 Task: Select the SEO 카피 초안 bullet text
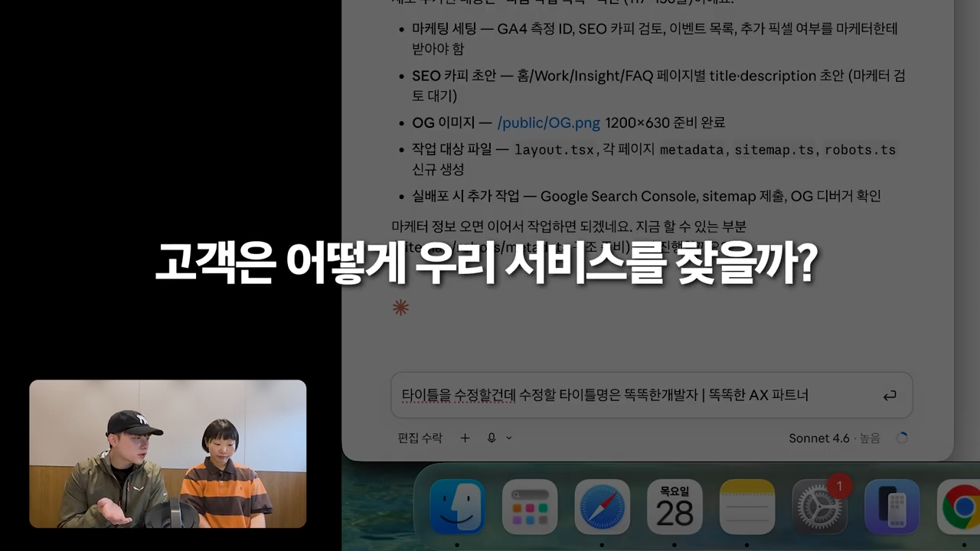click(x=658, y=86)
